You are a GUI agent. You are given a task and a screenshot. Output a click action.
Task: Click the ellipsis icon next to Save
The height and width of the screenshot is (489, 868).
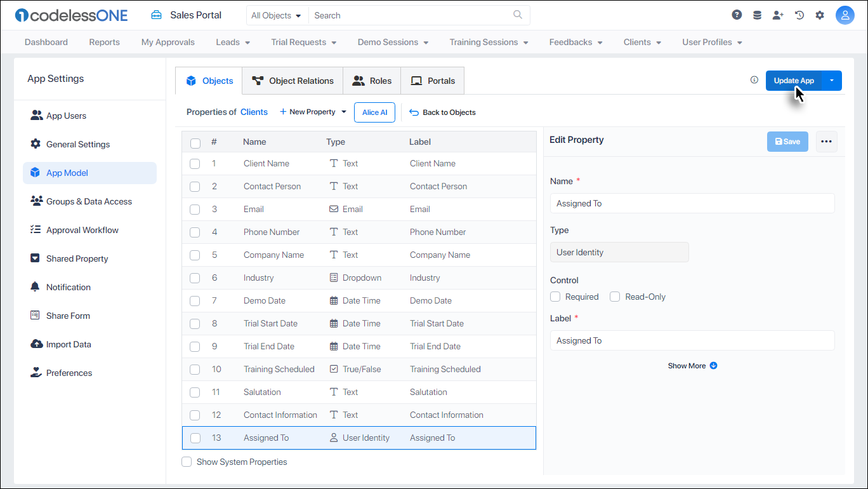826,141
